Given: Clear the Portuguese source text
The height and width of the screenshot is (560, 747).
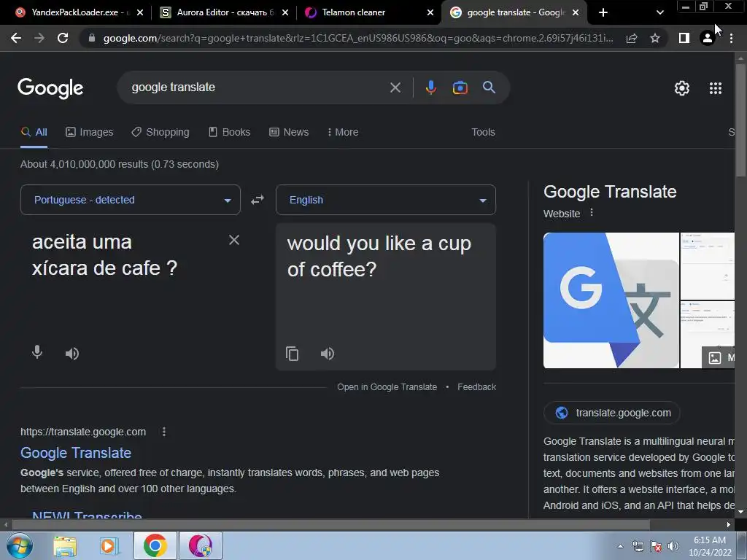Looking at the screenshot, I should (x=234, y=240).
